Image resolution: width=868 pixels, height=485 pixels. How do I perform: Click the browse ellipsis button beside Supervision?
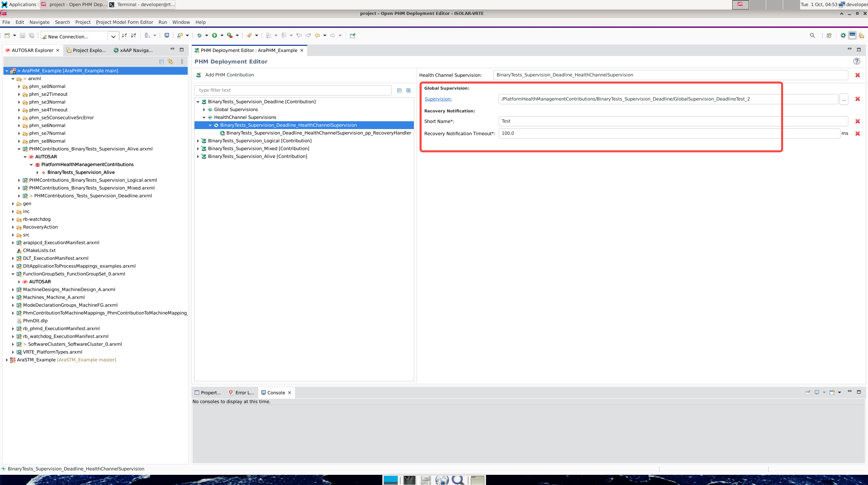click(x=844, y=99)
